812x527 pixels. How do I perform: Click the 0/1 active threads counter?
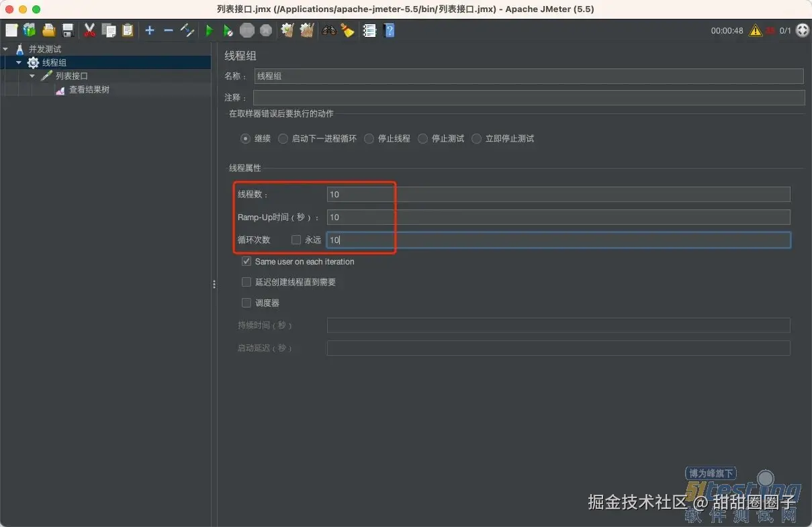[x=785, y=31]
